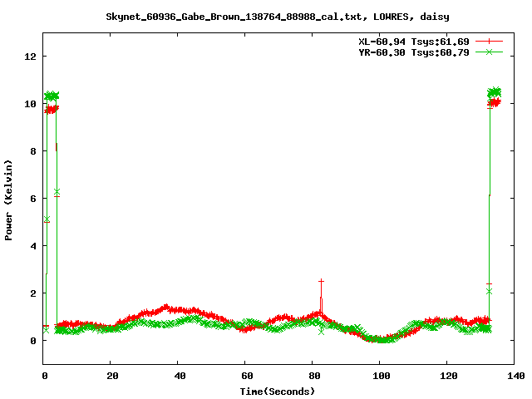
Task: Click the green X marker at 5 Kelvin near start
Action: [x=47, y=219]
